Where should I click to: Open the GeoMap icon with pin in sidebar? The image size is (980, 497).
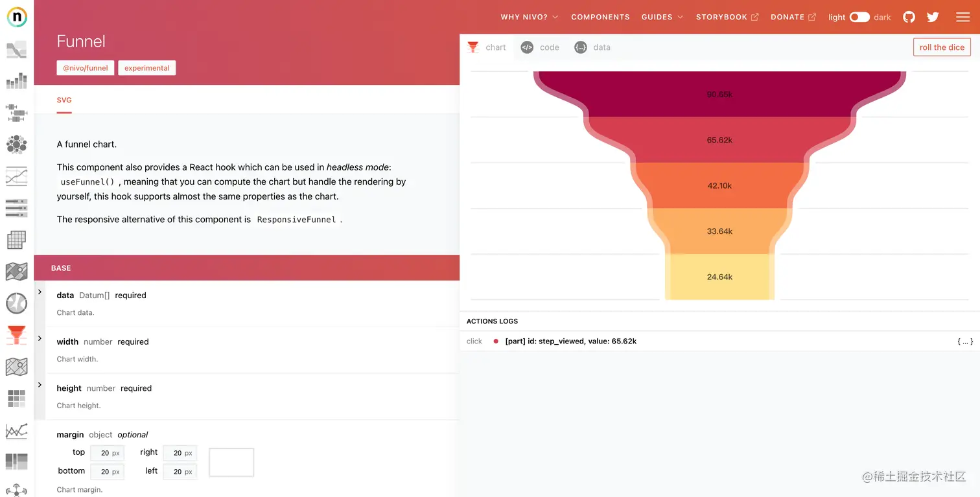pos(17,367)
